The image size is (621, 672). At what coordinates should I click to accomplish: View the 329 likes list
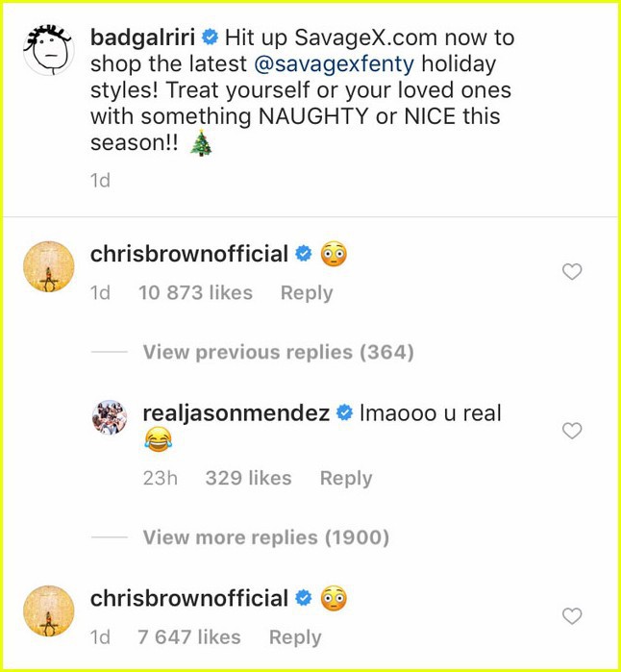pos(248,479)
